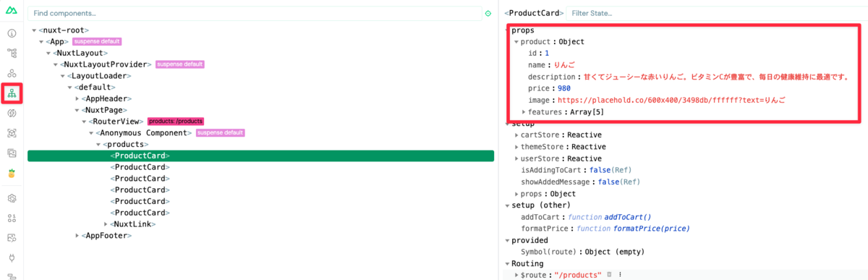This screenshot has height=280, width=868.
Task: Expand the setup props Object arrow
Action: [x=516, y=194]
